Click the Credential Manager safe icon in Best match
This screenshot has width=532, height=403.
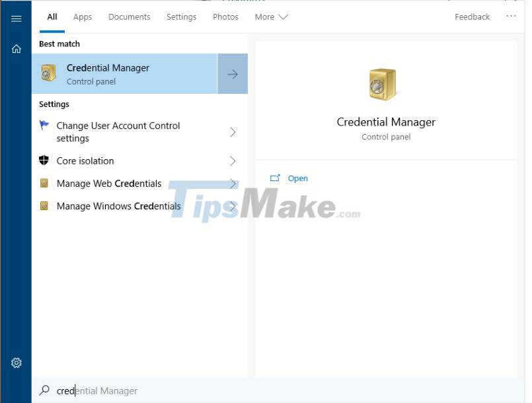49,73
